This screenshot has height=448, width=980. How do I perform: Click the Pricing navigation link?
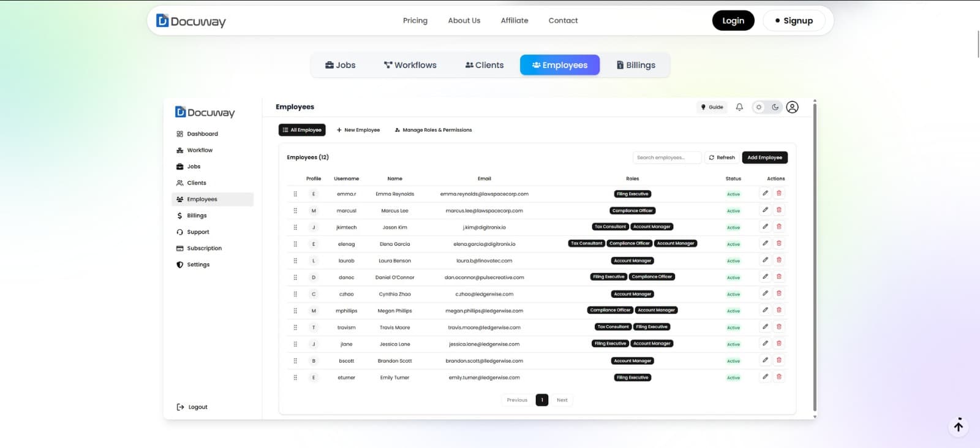[x=415, y=21]
